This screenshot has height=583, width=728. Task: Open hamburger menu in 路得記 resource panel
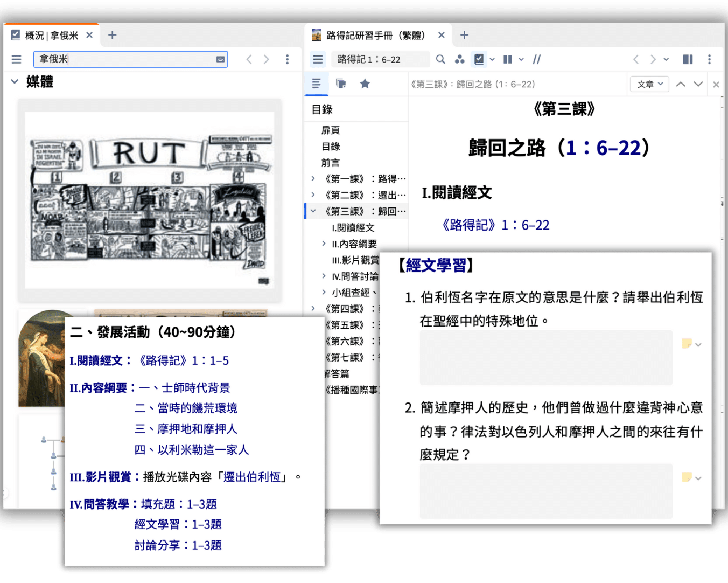coord(318,59)
